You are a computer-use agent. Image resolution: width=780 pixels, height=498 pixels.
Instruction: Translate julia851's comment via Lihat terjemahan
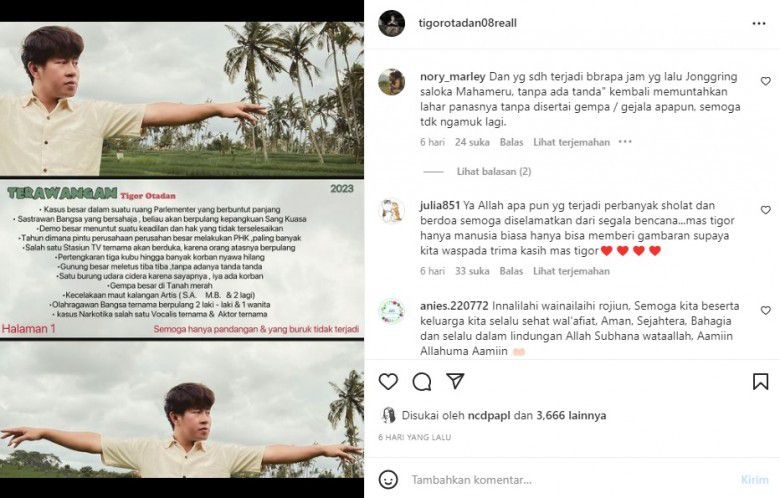tap(571, 271)
